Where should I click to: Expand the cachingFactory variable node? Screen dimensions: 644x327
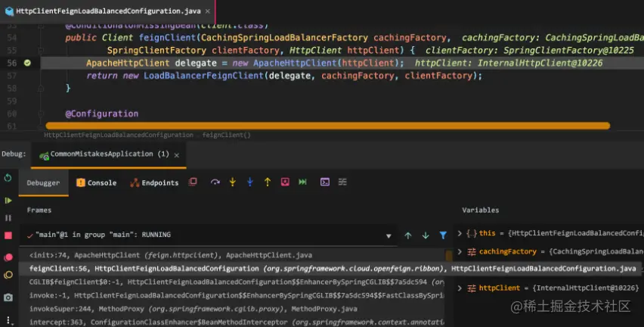(x=460, y=251)
